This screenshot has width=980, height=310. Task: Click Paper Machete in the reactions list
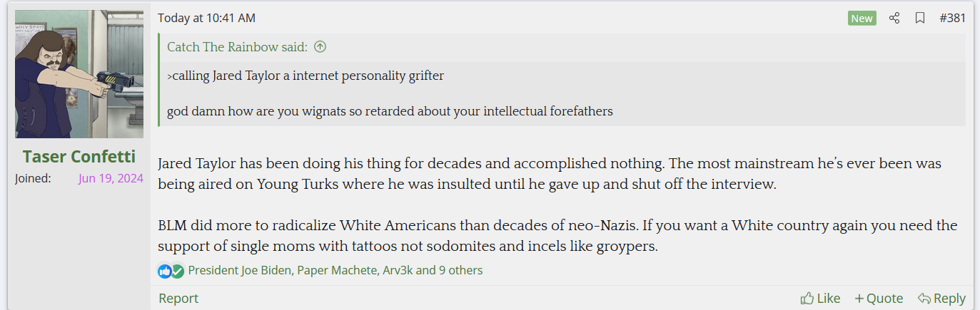pos(335,271)
